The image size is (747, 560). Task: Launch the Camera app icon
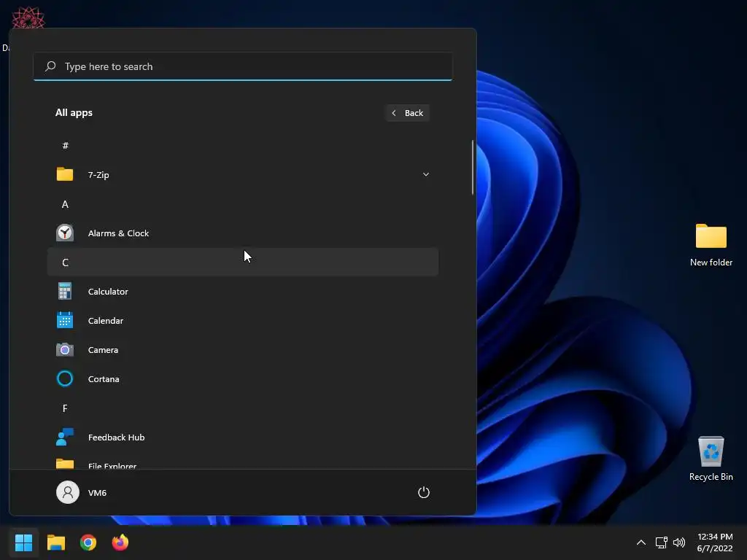click(65, 349)
